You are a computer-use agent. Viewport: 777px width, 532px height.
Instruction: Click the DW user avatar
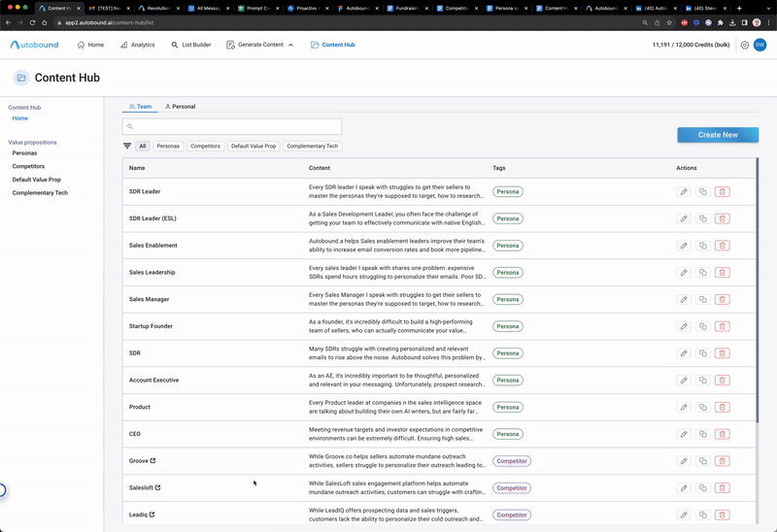(x=760, y=45)
